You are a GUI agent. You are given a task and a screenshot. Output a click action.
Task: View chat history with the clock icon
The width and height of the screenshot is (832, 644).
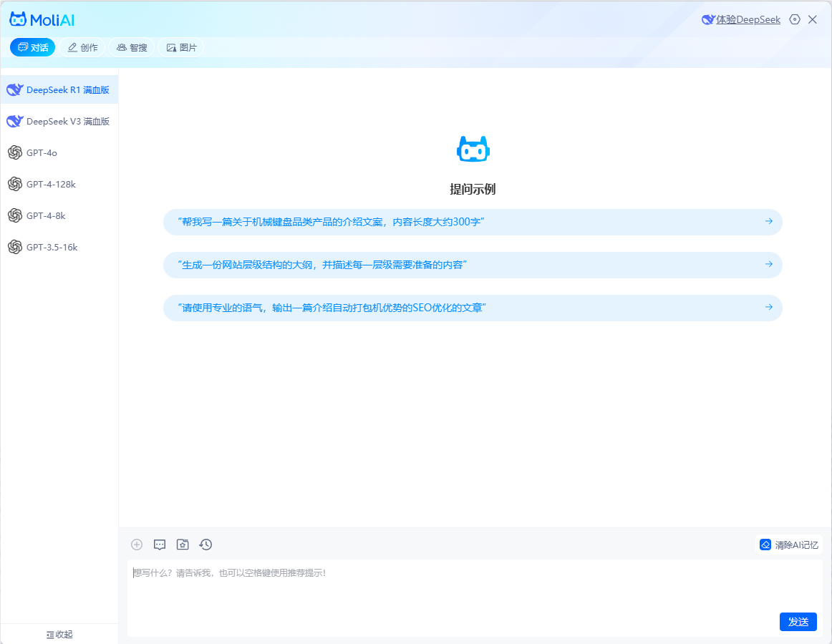coord(205,545)
